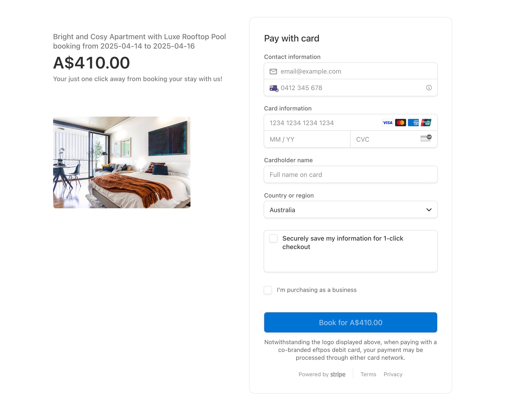
Task: Focus the email address input field
Action: point(350,71)
